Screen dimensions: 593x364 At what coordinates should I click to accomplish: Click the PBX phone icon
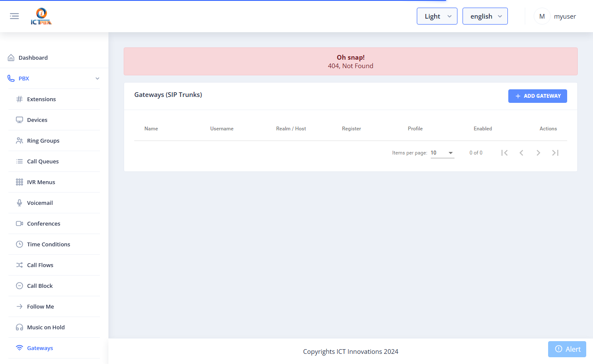11,78
